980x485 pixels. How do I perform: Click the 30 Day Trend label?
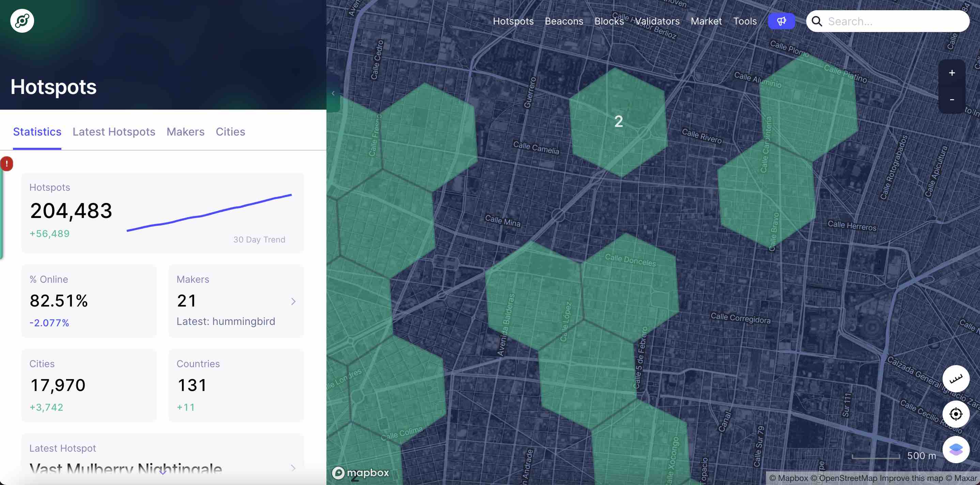click(x=259, y=240)
